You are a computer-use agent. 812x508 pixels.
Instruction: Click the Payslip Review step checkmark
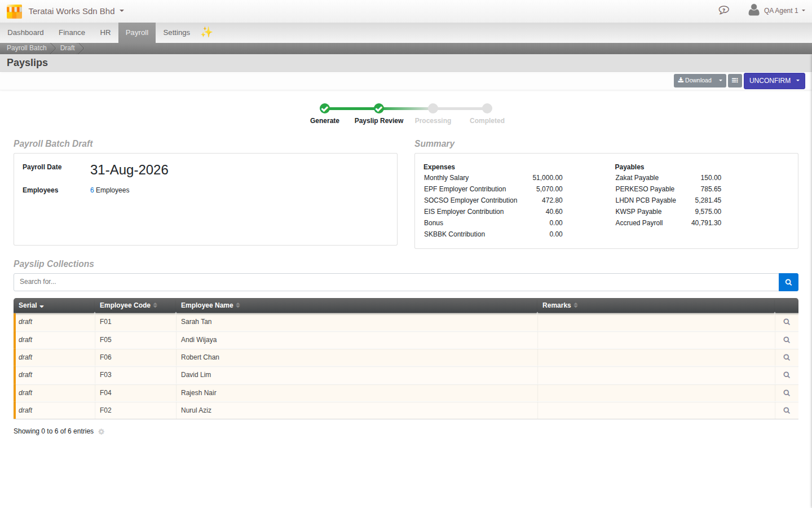coord(379,108)
